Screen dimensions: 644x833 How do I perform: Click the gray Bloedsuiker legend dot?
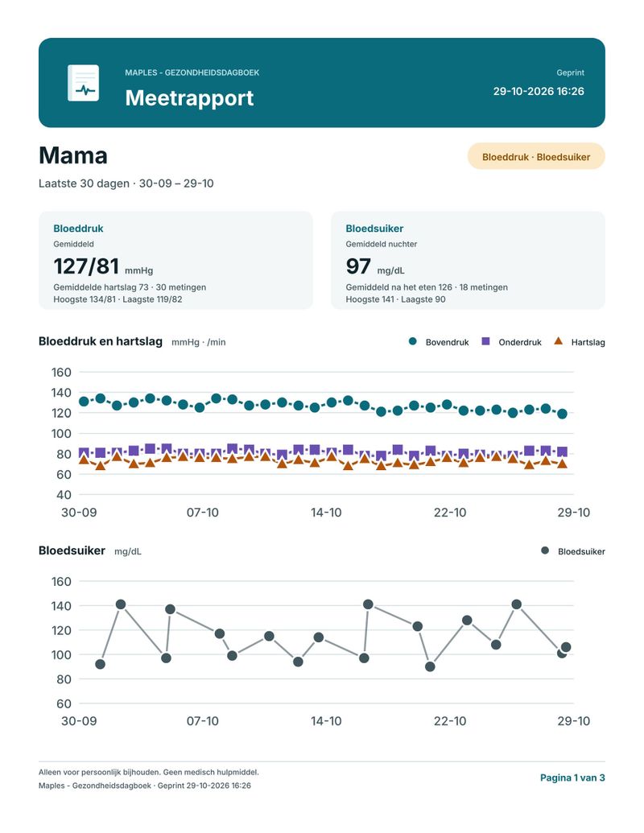545,551
